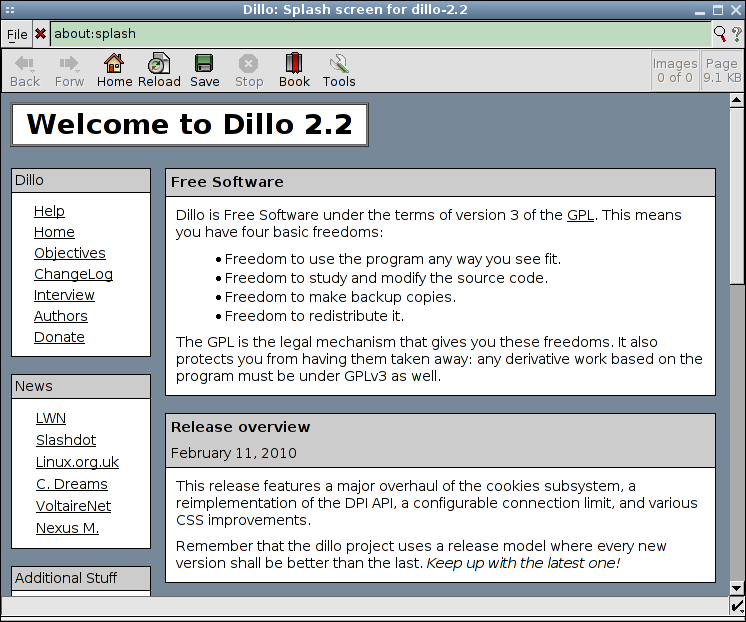Open the ChangeLog link
This screenshot has width=746, height=622.
73,274
